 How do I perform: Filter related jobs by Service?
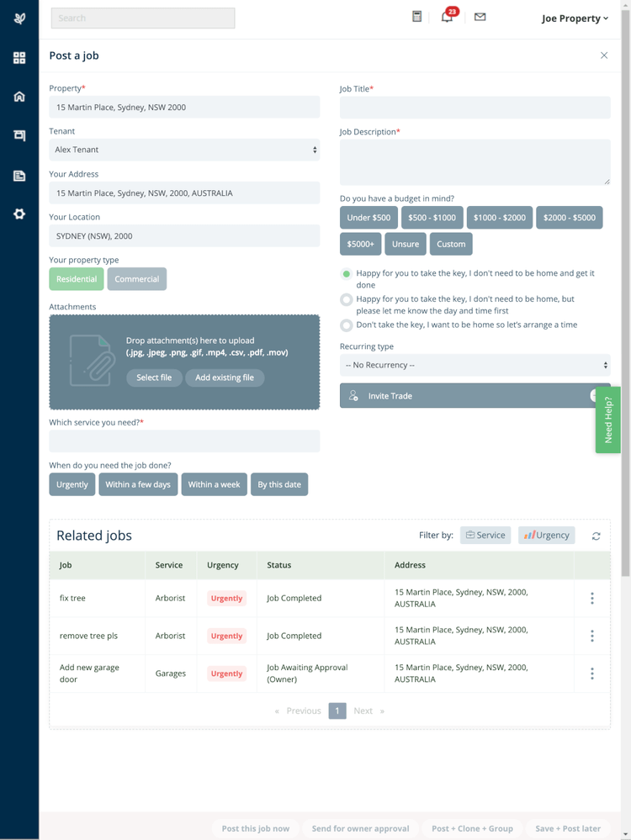pos(485,535)
